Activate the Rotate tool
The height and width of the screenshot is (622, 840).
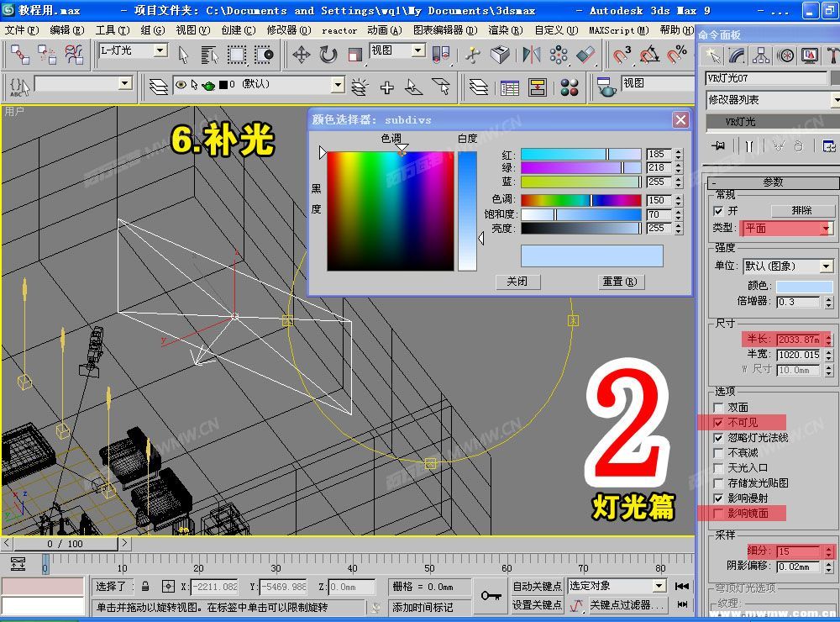tap(328, 55)
